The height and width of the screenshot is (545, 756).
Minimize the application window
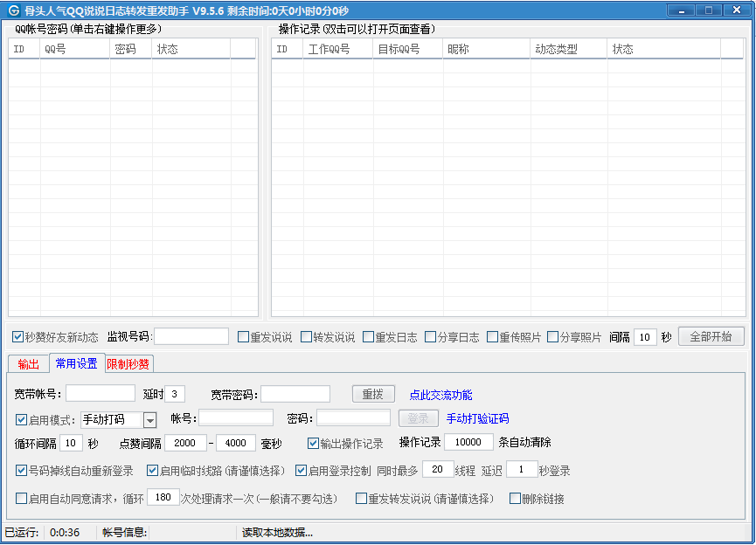point(681,10)
